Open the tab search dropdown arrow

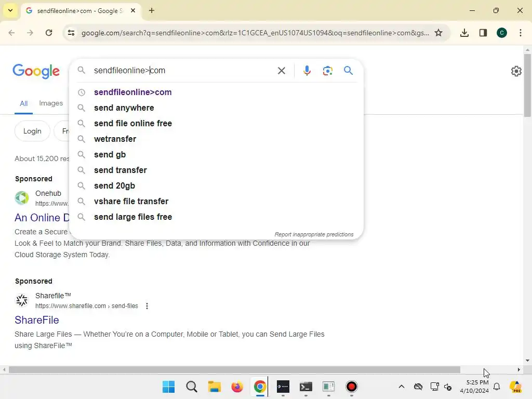click(10, 10)
